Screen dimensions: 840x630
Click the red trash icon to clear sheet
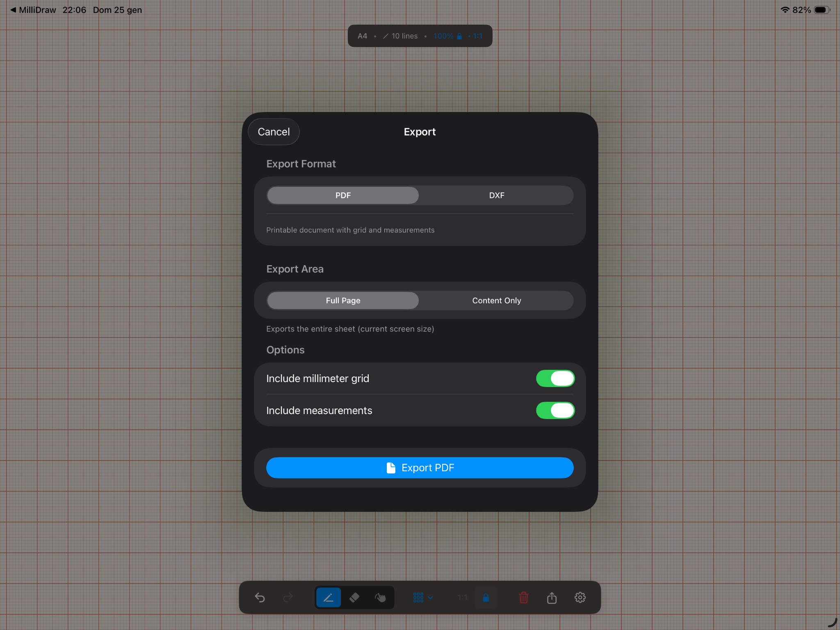[523, 598]
